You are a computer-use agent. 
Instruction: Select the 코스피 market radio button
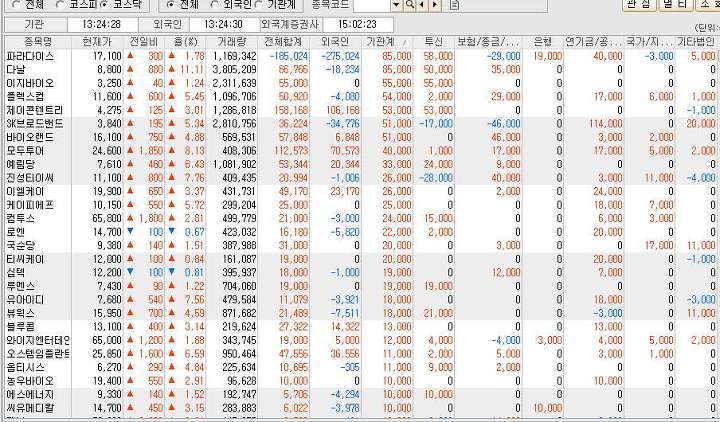tap(60, 5)
